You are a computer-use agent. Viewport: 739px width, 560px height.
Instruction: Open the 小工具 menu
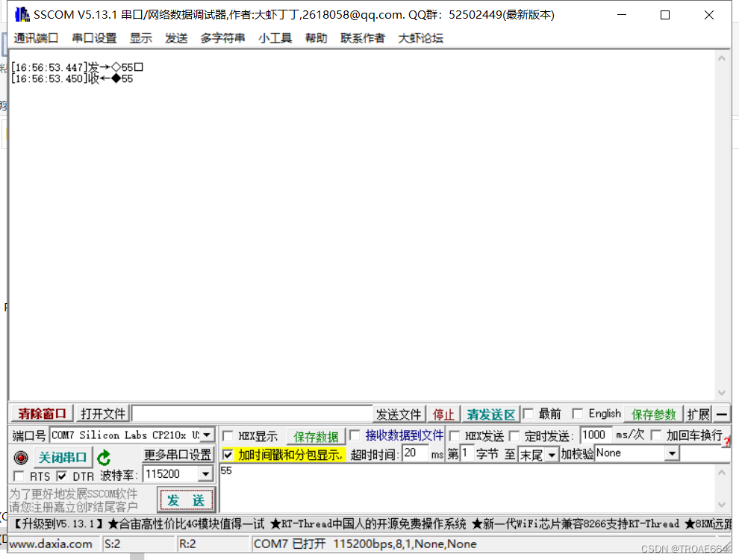coord(275,38)
